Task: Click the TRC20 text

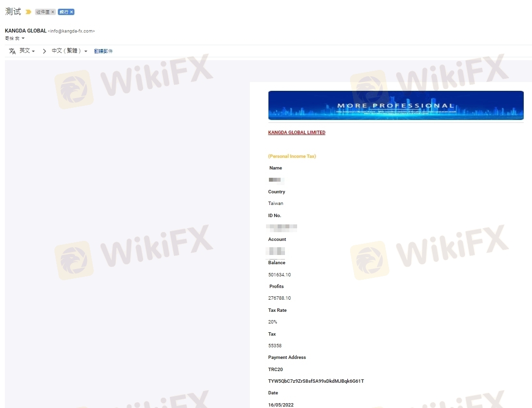Action: coord(275,369)
